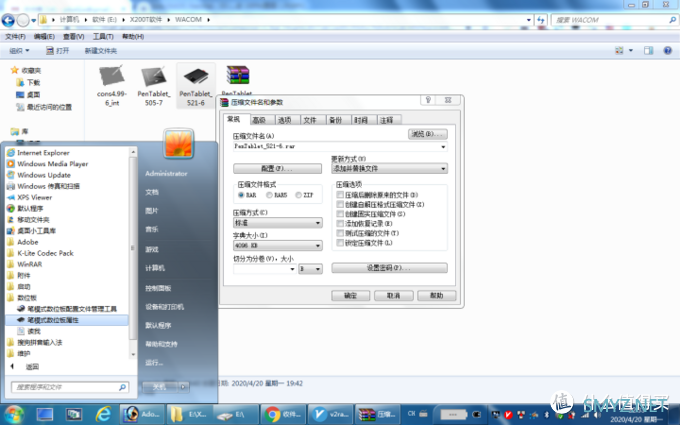The height and width of the screenshot is (425, 680).
Task: Open the 压缩方式 dropdown
Action: (x=278, y=223)
